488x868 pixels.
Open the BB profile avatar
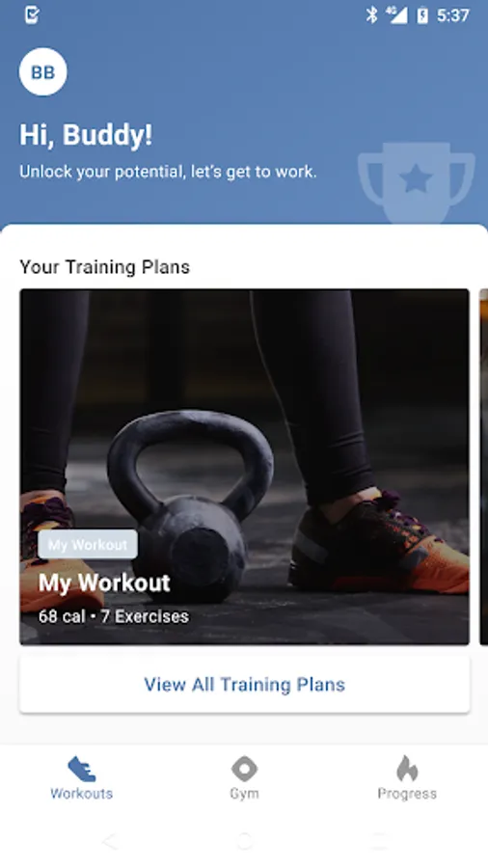pos(43,72)
